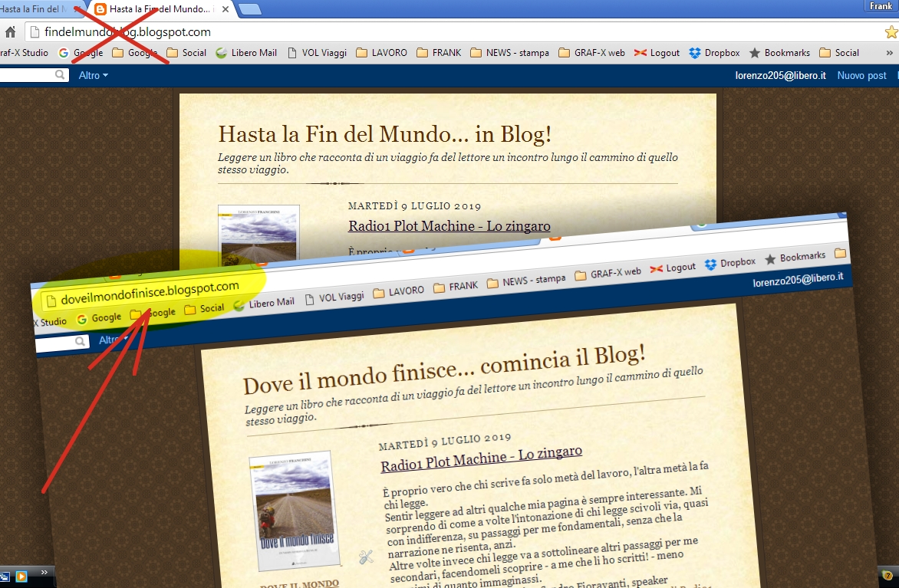This screenshot has height=588, width=899.
Task: Open FRANK folder in the tilted inset window
Action: (x=456, y=287)
